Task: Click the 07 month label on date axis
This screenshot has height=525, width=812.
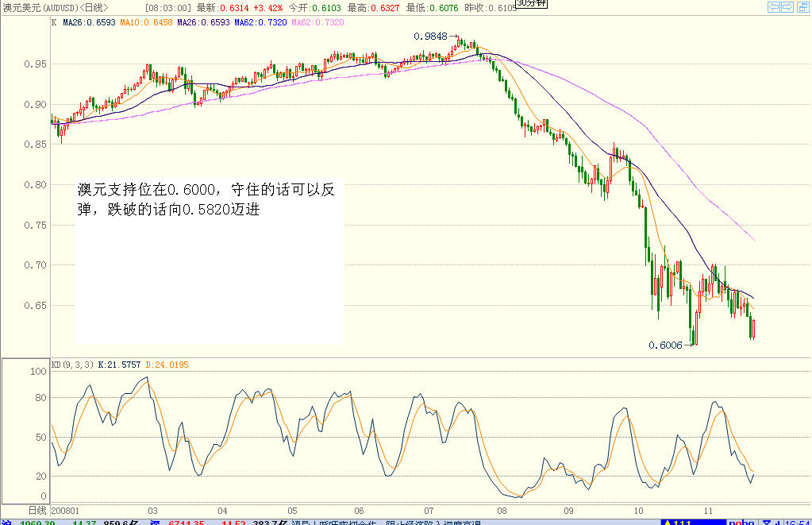Action: [x=429, y=511]
